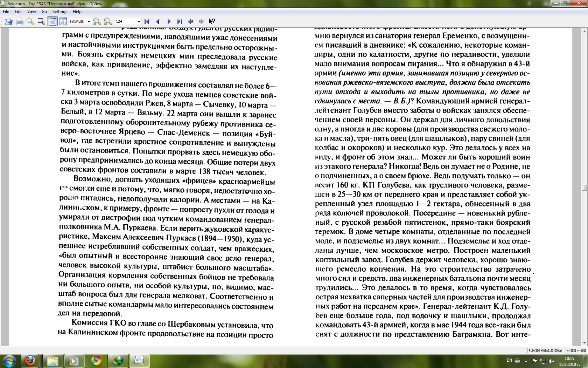Image resolution: width=588 pixels, height=368 pixels.
Task: Toggle side-by-side page layout mode
Action: pos(63,22)
